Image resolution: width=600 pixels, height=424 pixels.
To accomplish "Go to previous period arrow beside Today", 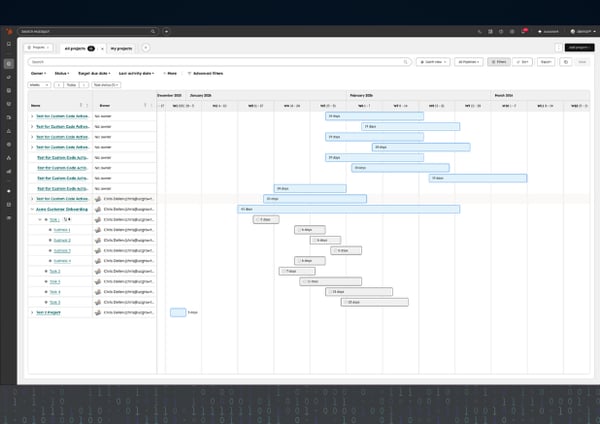I will point(59,85).
